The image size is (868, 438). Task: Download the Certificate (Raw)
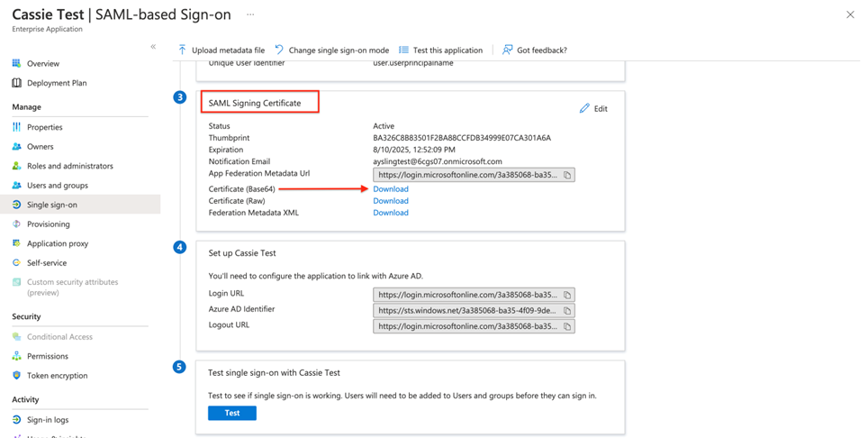[x=391, y=201]
